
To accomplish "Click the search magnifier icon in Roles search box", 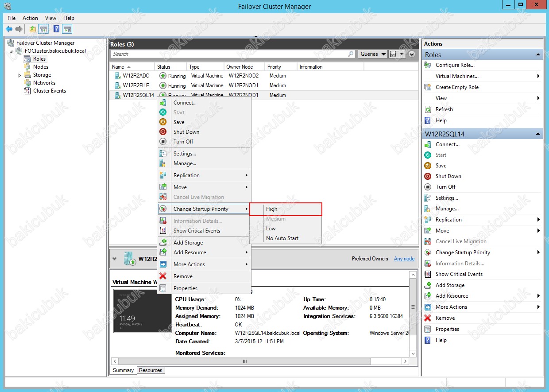I will pos(351,54).
